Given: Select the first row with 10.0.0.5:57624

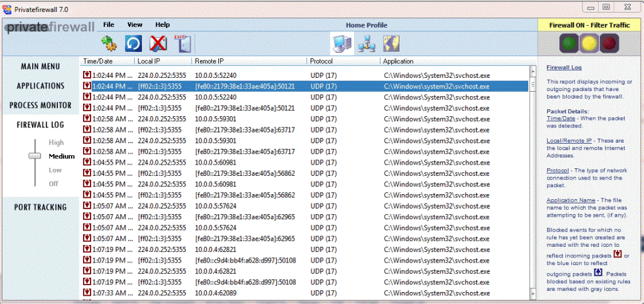Looking at the screenshot, I should tap(304, 206).
